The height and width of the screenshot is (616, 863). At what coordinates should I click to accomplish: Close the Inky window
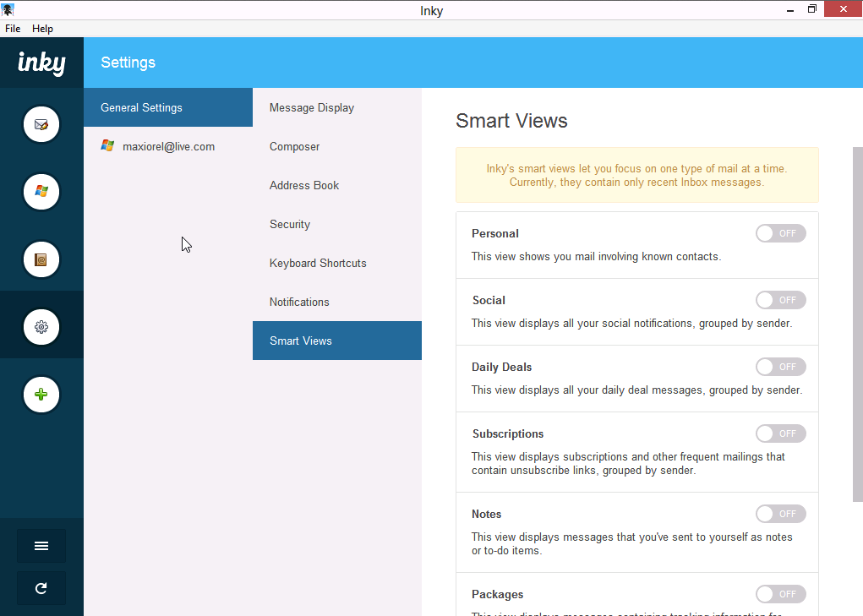pos(844,8)
